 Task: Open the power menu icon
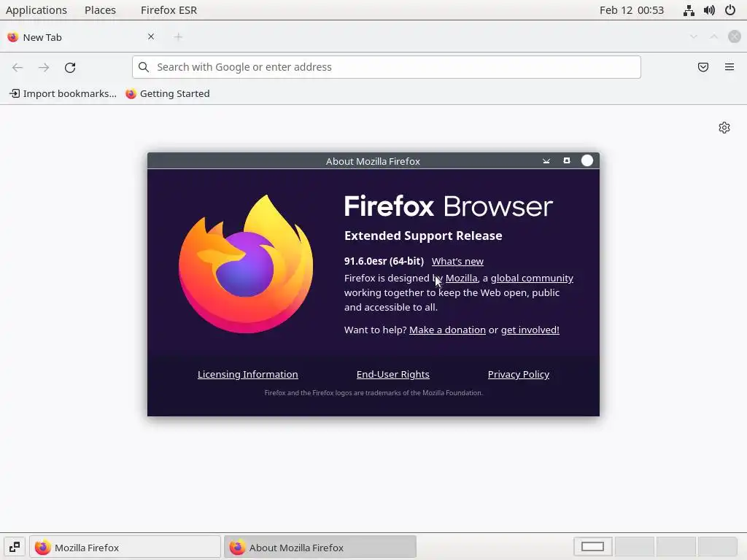[x=729, y=10]
